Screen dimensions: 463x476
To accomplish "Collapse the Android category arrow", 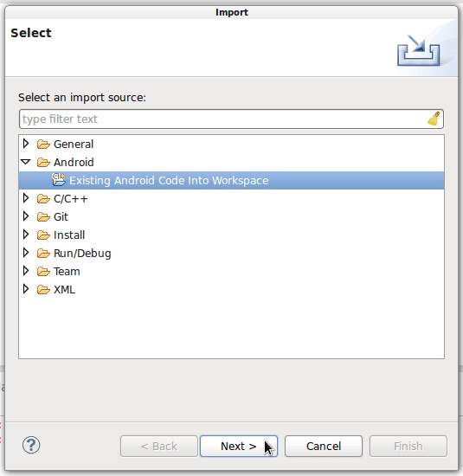I will click(26, 162).
